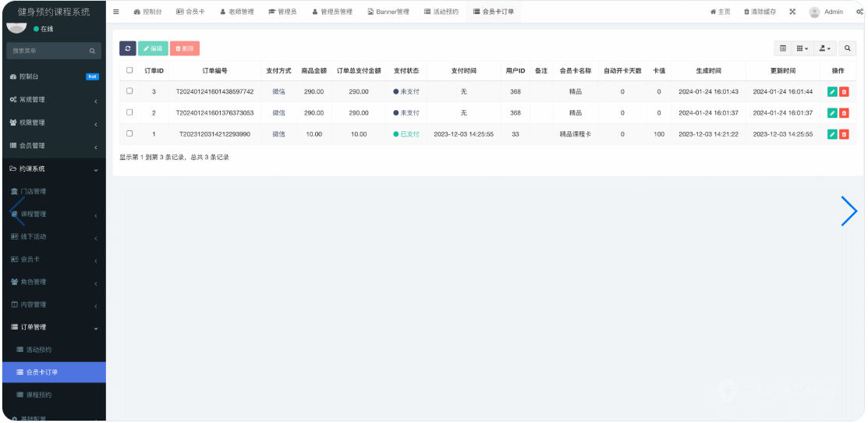Check the select-all checkbox in table header
The width and height of the screenshot is (868, 423).
[x=129, y=70]
